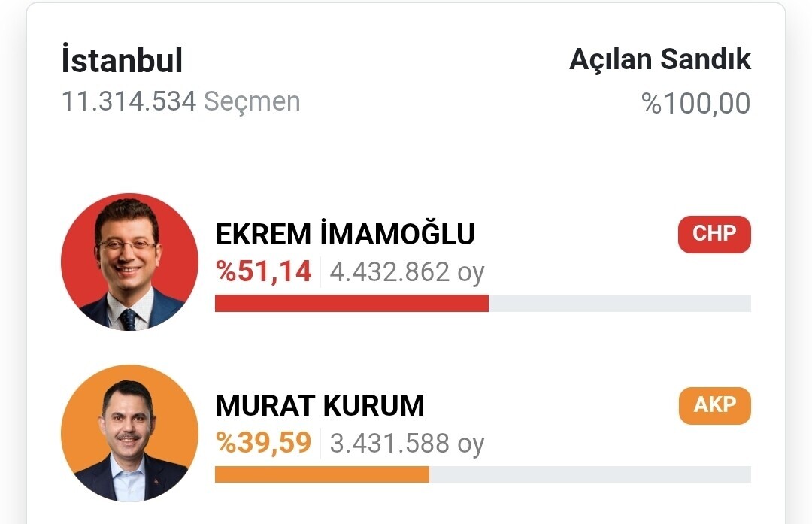Click gray unfilled part of Kurum's bar
Viewport: 812px width, 524px height.
coord(589,474)
